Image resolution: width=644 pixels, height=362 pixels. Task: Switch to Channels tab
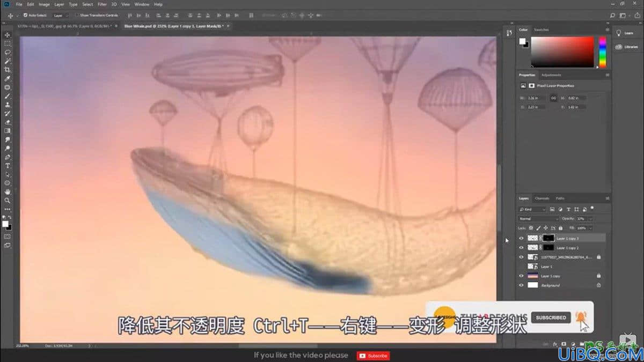[x=542, y=198]
